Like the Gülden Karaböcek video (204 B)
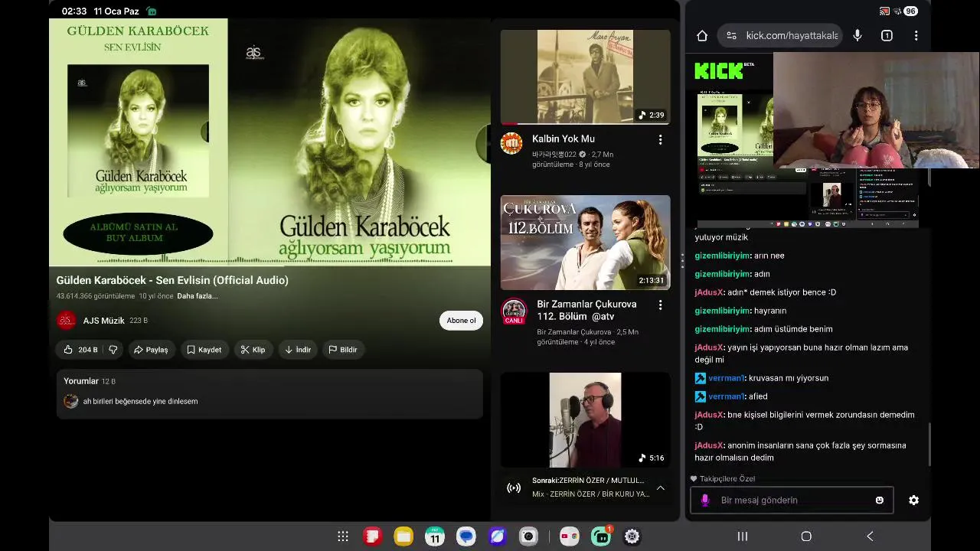Screen dimensions: 980x551 (80, 350)
